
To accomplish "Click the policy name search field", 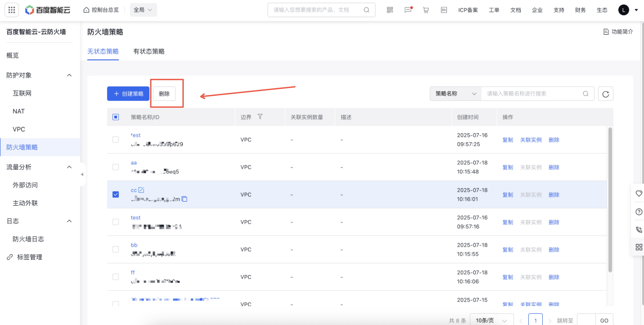I will [532, 94].
